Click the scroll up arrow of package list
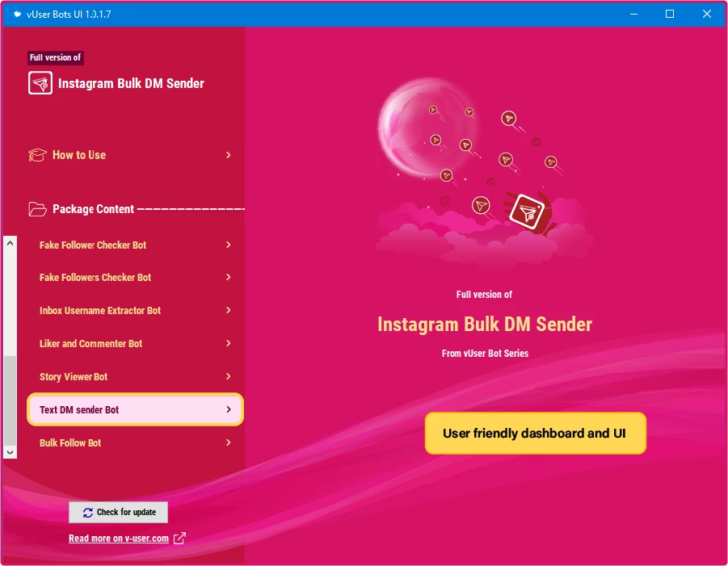This screenshot has height=566, width=728. pos(11,243)
